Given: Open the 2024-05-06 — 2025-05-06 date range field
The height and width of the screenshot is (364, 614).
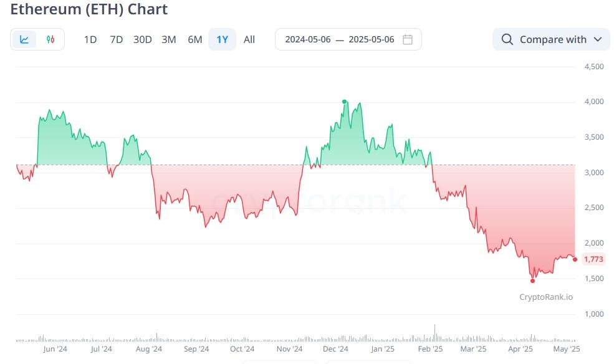Looking at the screenshot, I should (x=348, y=39).
